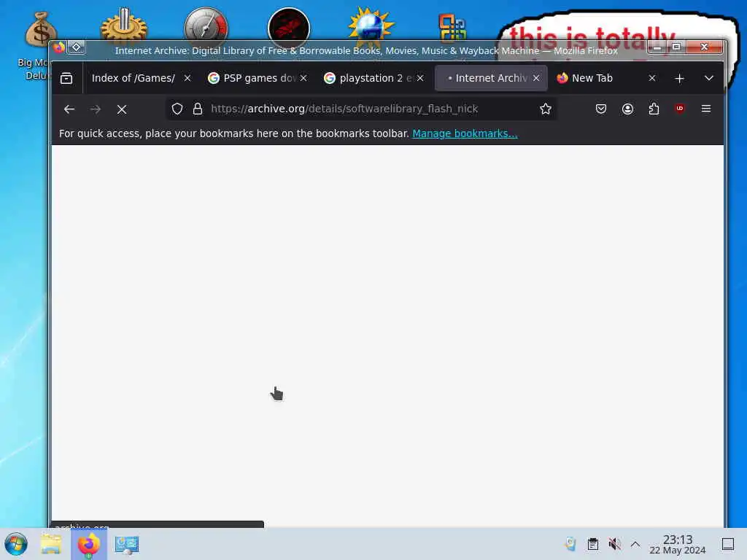Open system settings taskbar icon
747x560 pixels.
click(x=127, y=544)
